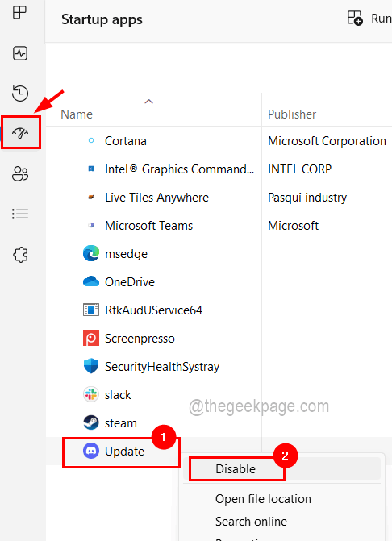Click the Startup apps page title
The width and height of the screenshot is (392, 541).
pyautogui.click(x=102, y=19)
